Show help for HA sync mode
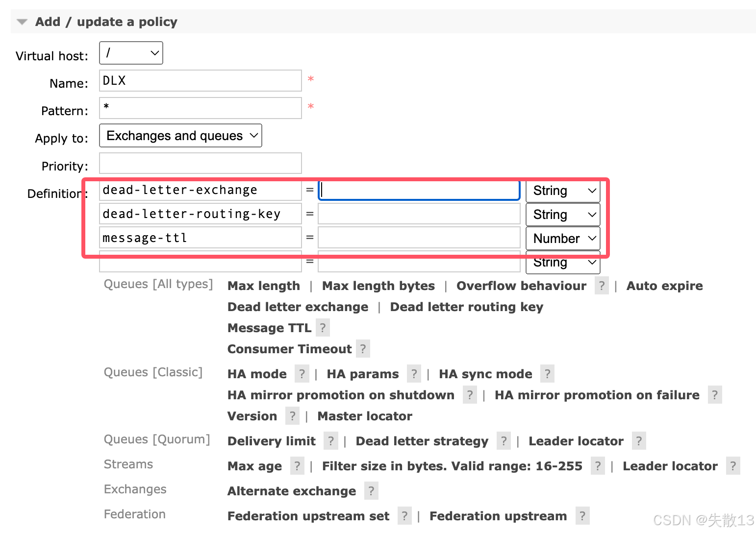756x533 pixels. [x=548, y=374]
